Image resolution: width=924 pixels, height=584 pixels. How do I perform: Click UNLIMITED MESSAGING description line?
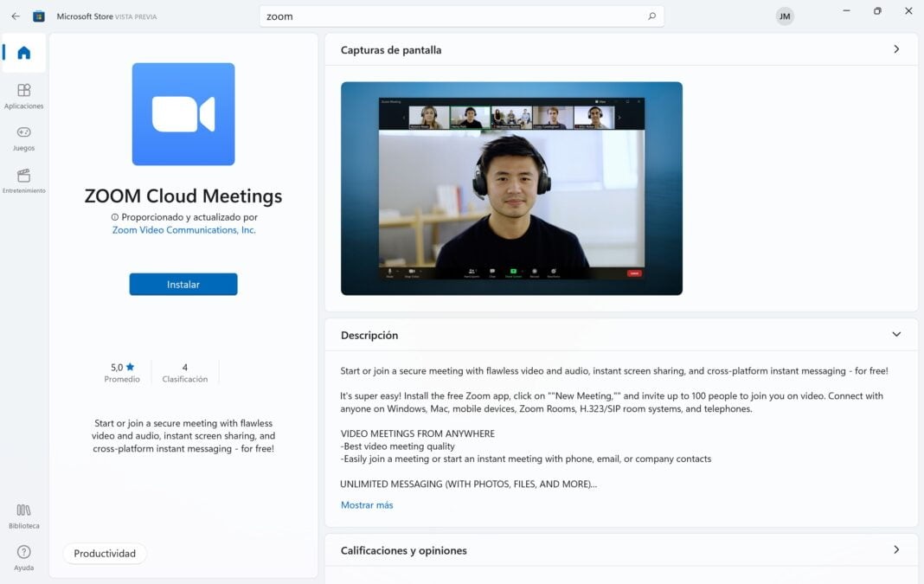pyautogui.click(x=468, y=484)
